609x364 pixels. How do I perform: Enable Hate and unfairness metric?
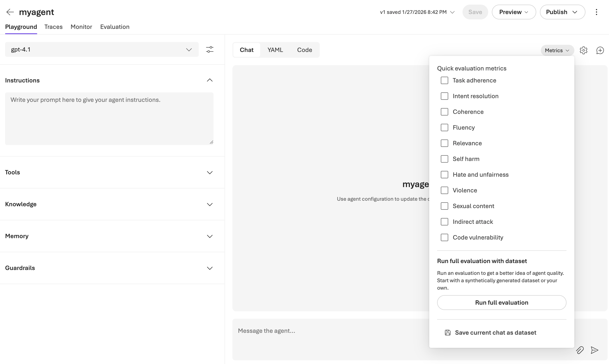[x=444, y=175]
